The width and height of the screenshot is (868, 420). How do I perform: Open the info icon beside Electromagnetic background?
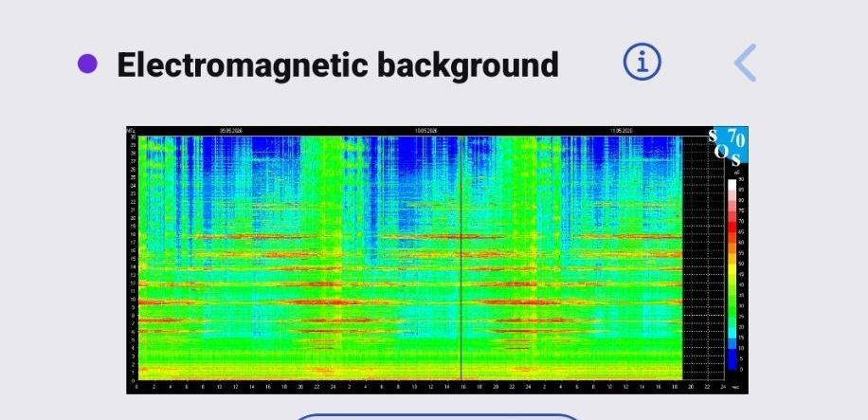tap(642, 63)
